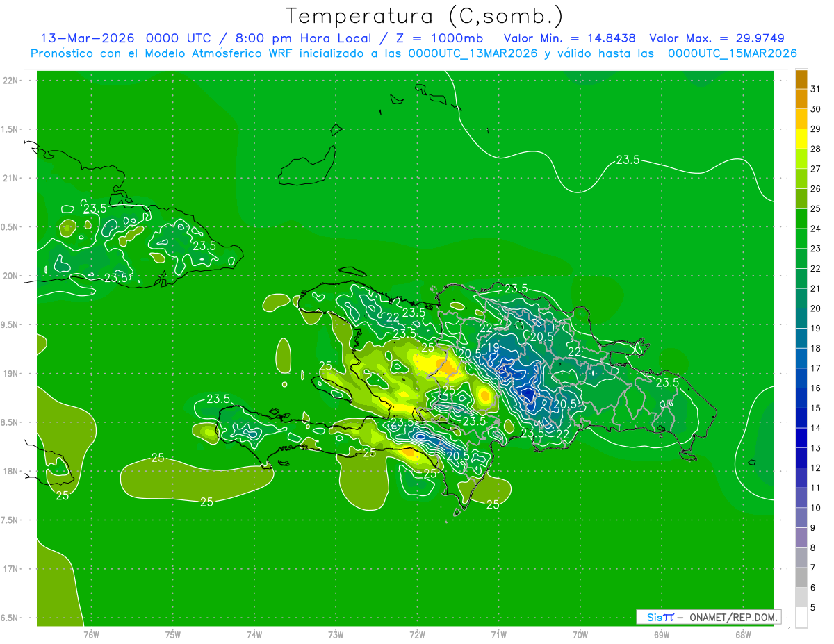Click the 'Valor Max. = 29.9749' text
The image size is (834, 644).
[x=717, y=38]
